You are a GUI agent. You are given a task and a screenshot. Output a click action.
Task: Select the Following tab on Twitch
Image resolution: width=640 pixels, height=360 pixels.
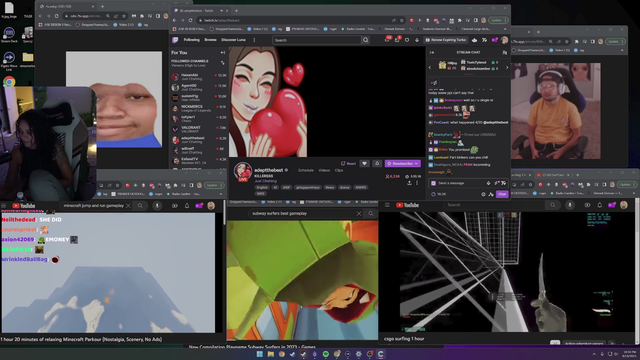[191, 40]
